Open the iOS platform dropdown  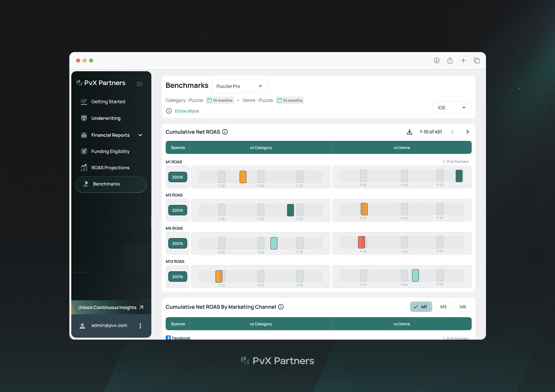click(x=452, y=108)
